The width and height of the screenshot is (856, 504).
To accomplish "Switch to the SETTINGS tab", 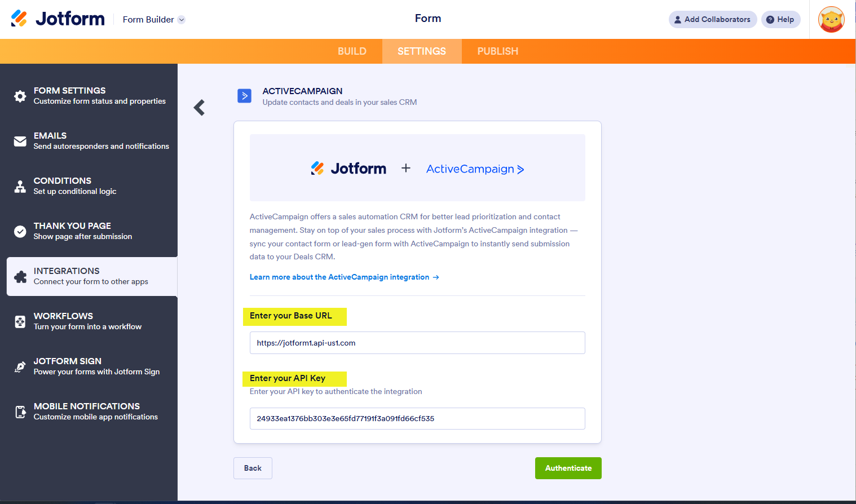I will [422, 51].
